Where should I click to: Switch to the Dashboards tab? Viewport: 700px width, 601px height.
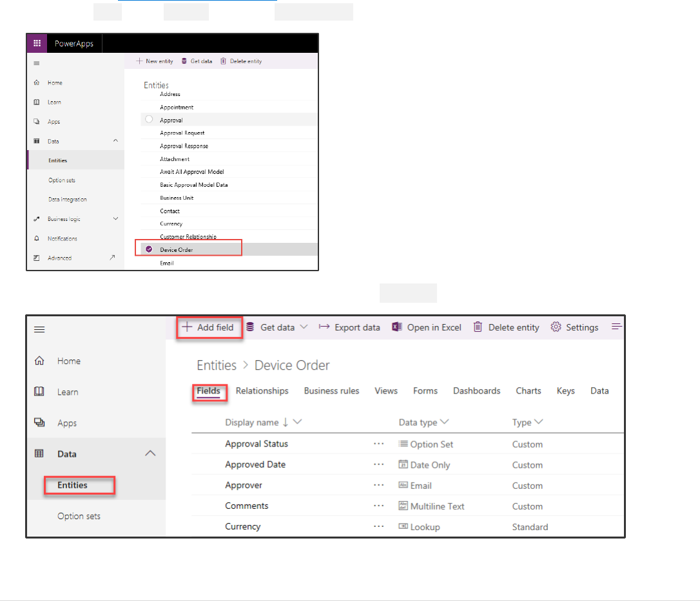pos(477,391)
